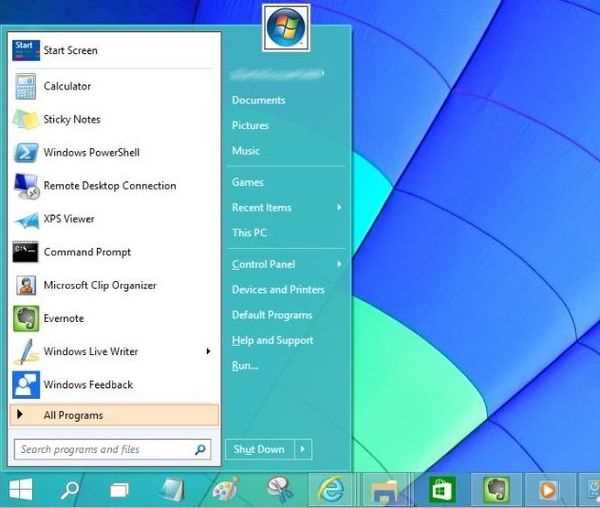This screenshot has width=600, height=508.
Task: Open the Calculator app
Action: [66, 87]
